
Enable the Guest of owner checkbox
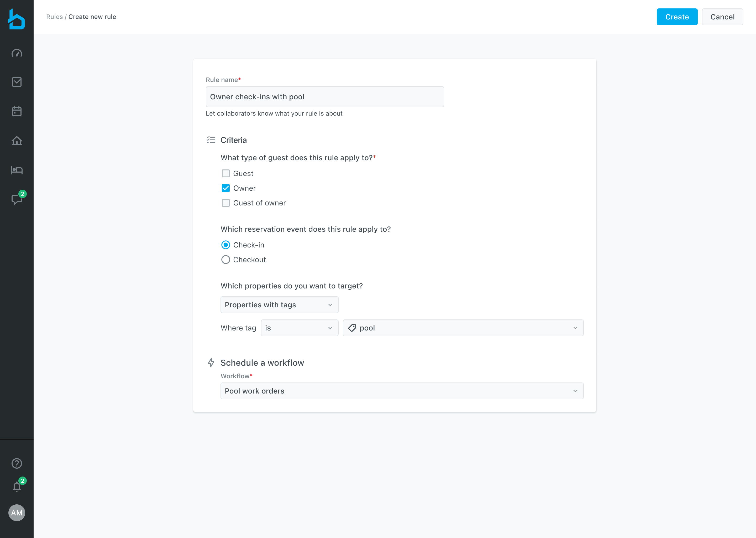(x=226, y=203)
